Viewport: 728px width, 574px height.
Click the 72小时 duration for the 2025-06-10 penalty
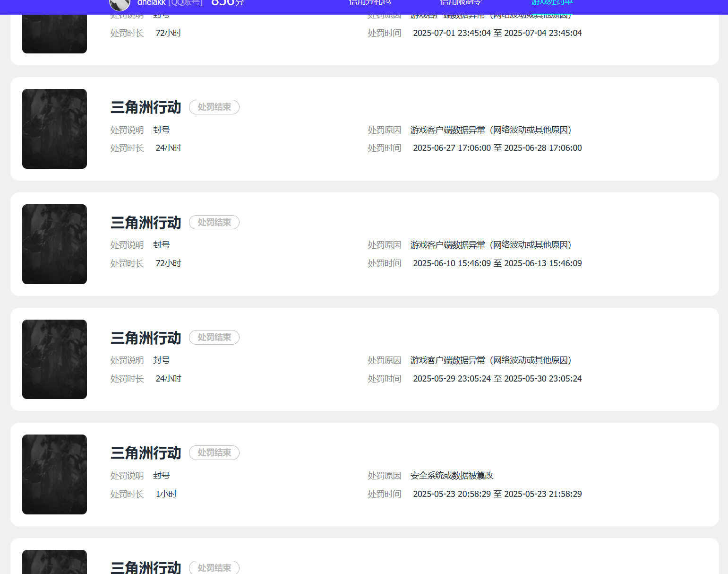coord(169,263)
